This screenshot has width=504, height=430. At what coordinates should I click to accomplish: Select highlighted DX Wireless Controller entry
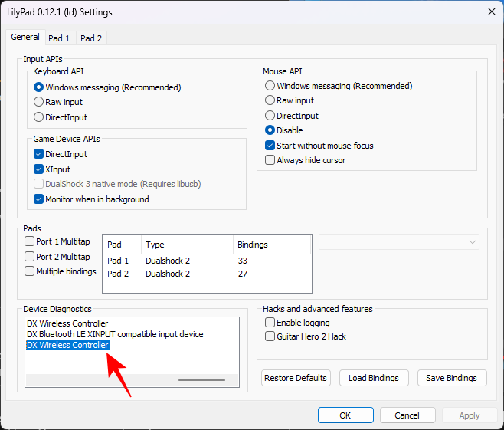coord(68,345)
